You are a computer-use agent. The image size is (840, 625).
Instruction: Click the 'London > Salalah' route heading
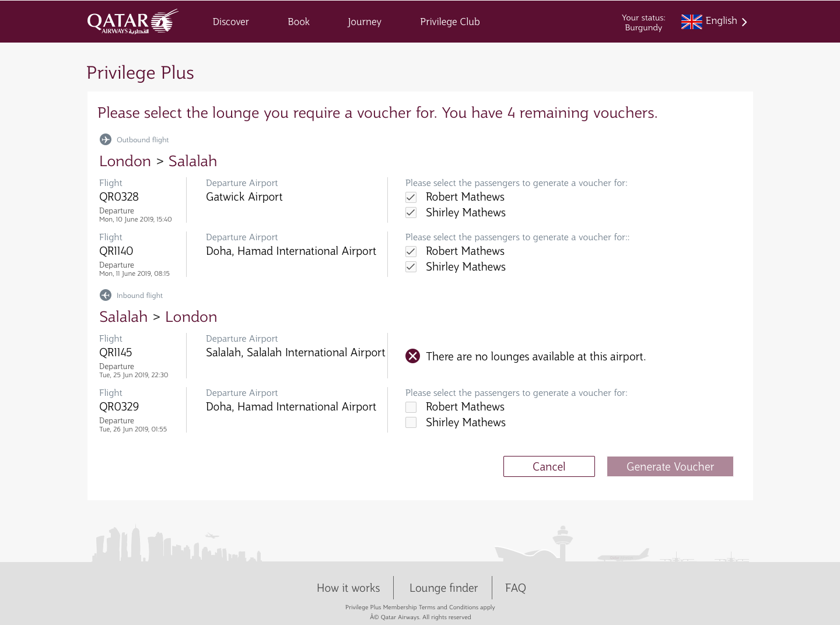pos(158,161)
